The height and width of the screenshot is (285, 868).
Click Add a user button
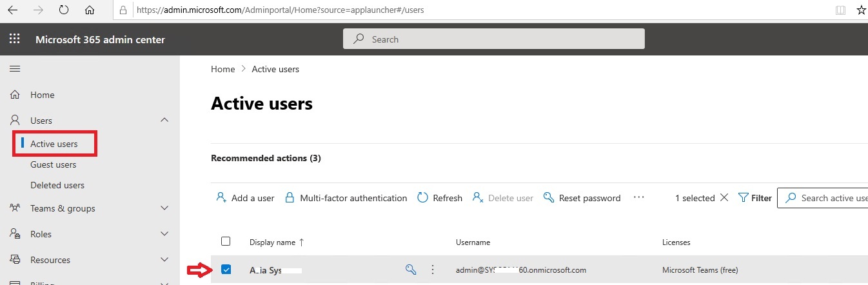(245, 198)
